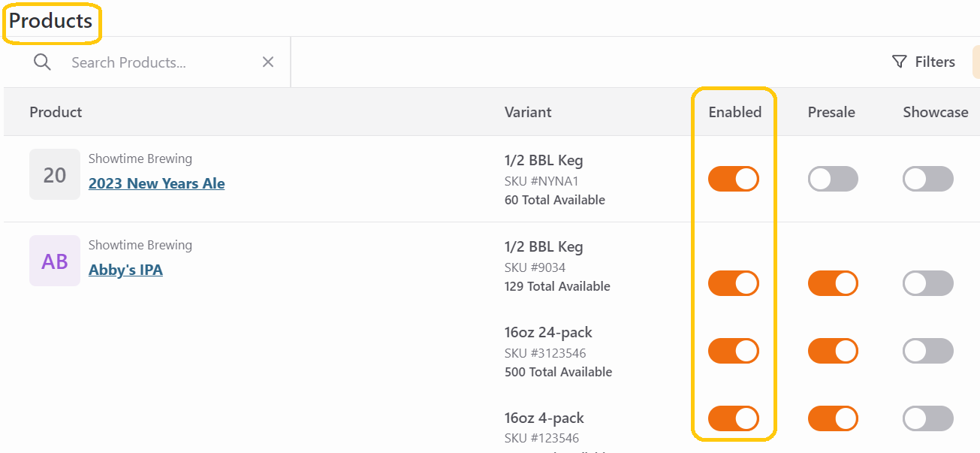Open the Filters funnel icon
The width and height of the screenshot is (980, 453).
(899, 62)
